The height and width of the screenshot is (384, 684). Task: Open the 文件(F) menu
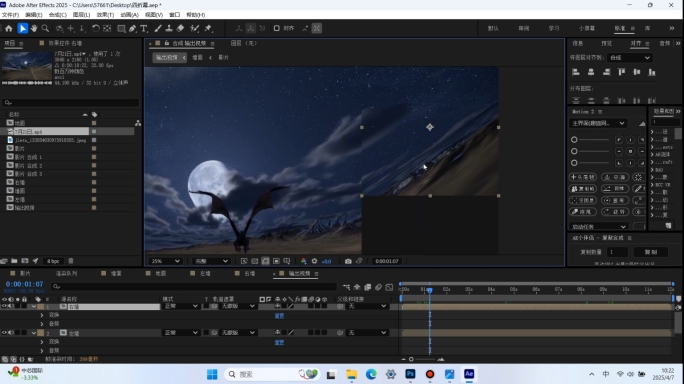coord(10,15)
